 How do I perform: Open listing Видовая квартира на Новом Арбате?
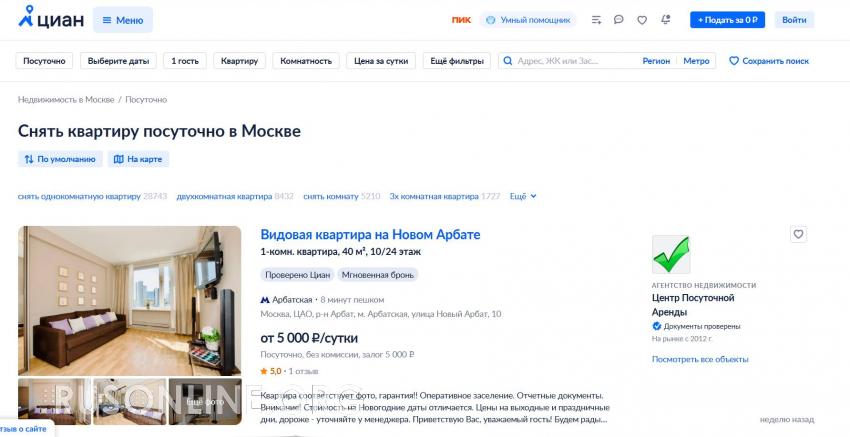[x=370, y=234]
